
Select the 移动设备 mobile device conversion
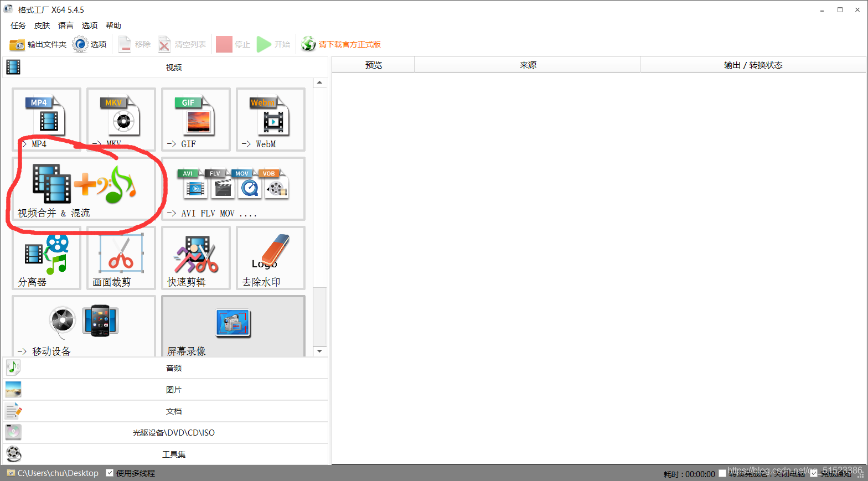point(84,327)
